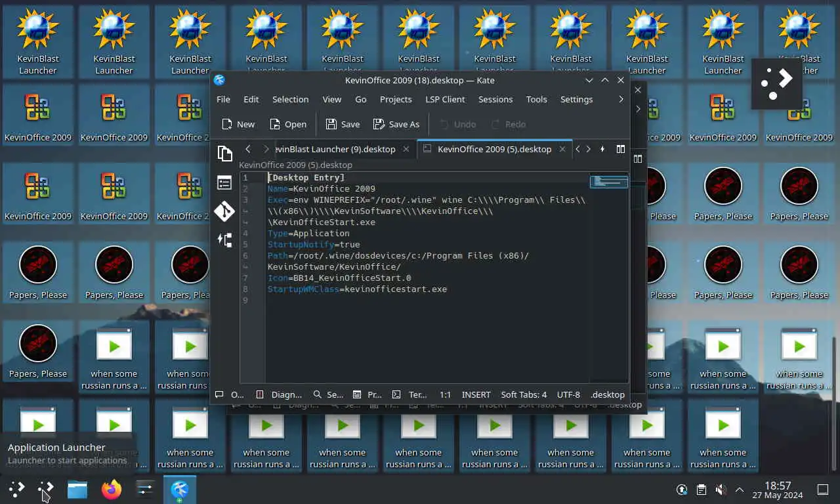The height and width of the screenshot is (504, 840).
Task: Open the Go menu
Action: point(361,99)
